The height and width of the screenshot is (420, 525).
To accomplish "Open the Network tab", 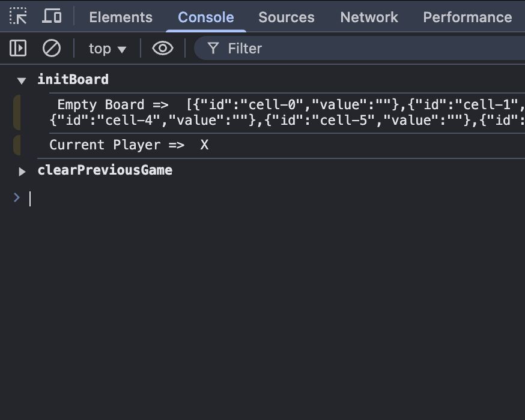I will point(369,17).
